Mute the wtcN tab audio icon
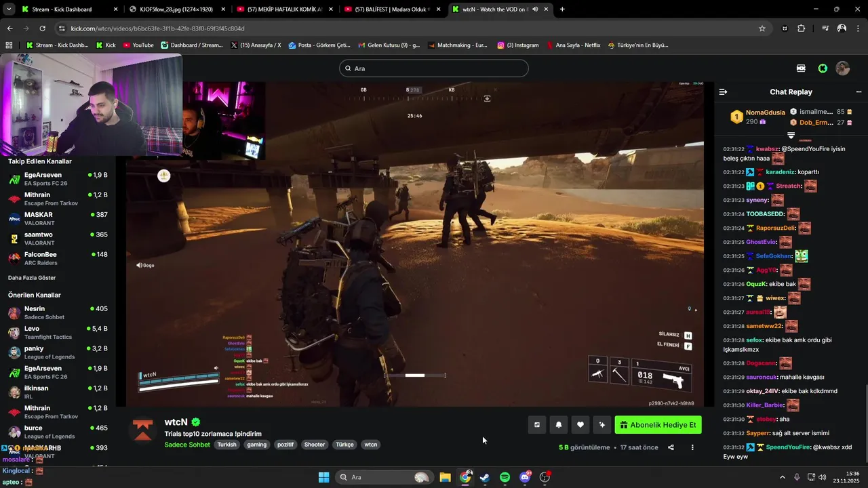The image size is (868, 488). [x=535, y=9]
